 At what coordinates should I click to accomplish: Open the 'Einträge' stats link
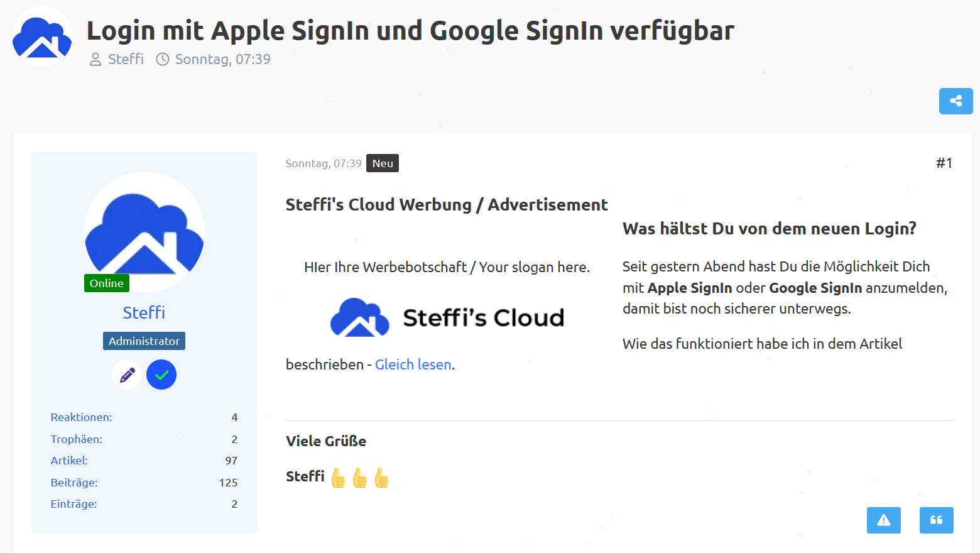coord(73,504)
